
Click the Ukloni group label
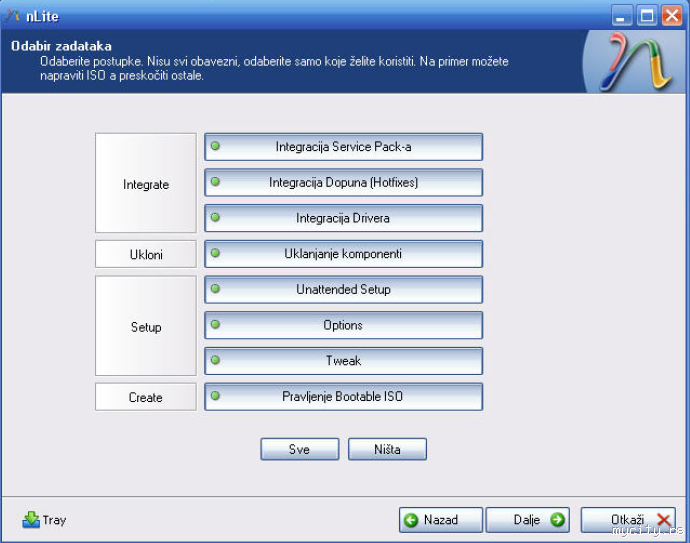tap(146, 254)
